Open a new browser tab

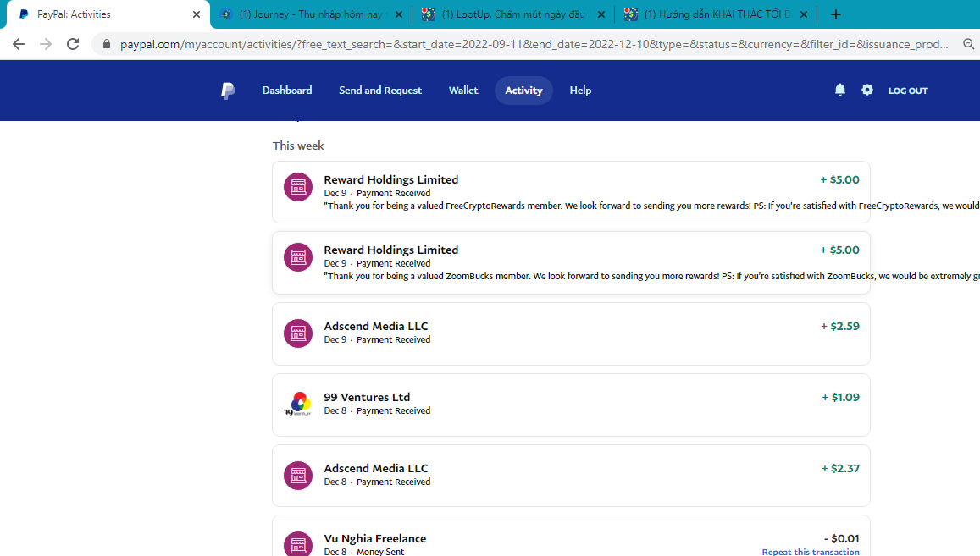836,14
